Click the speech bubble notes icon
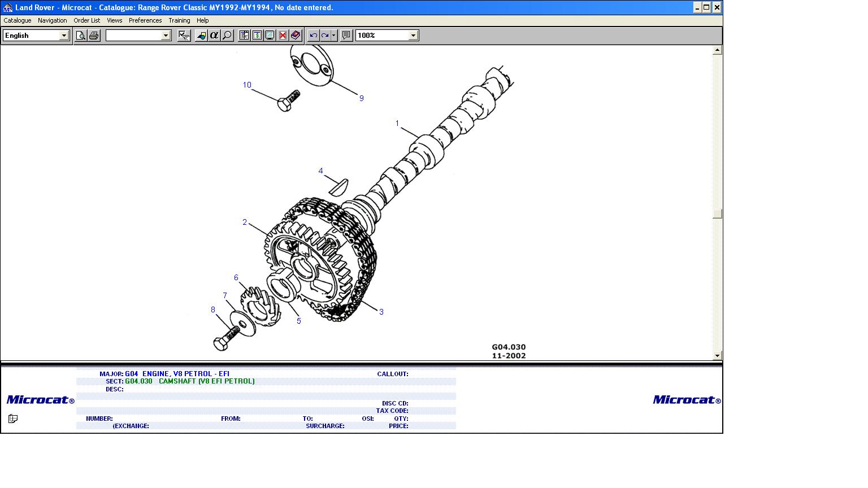 pyautogui.click(x=346, y=36)
